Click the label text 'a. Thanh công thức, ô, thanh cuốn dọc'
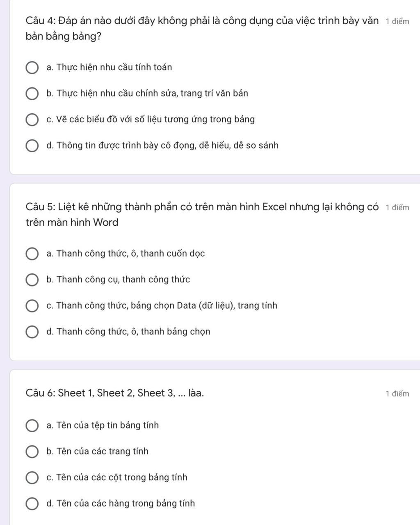 click(x=126, y=254)
